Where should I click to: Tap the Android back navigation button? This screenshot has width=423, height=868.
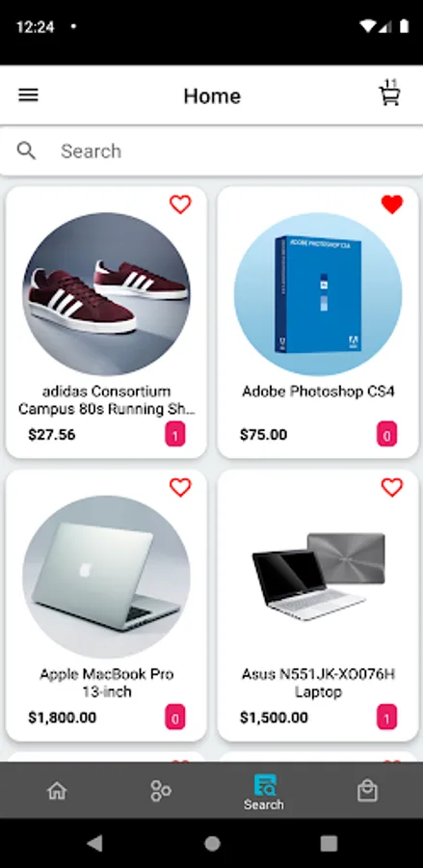point(94,843)
